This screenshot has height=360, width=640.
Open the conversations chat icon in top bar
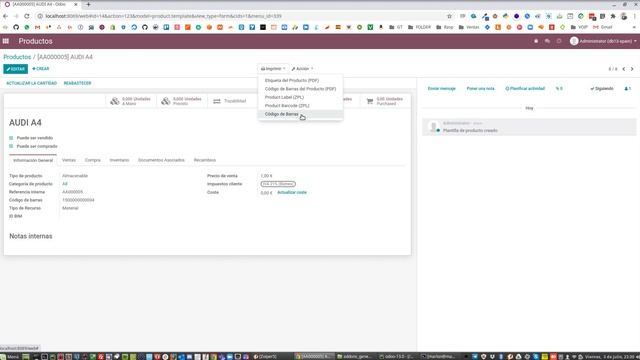pos(547,41)
